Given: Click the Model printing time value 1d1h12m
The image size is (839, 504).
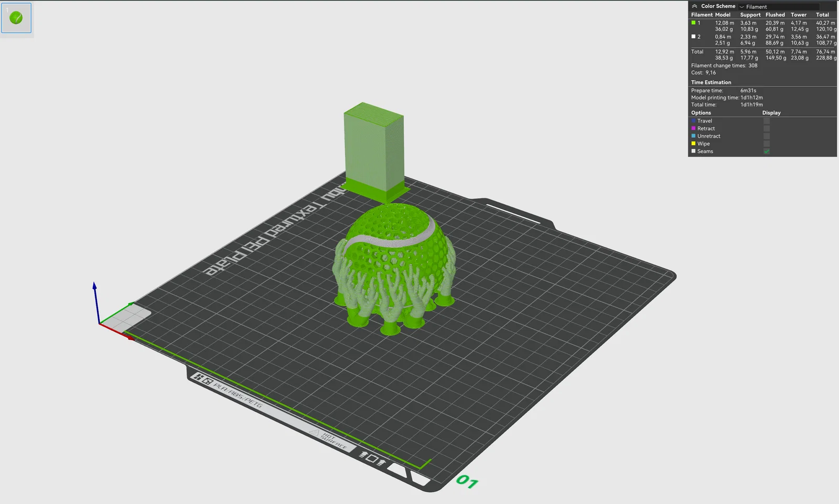Looking at the screenshot, I should click(752, 98).
